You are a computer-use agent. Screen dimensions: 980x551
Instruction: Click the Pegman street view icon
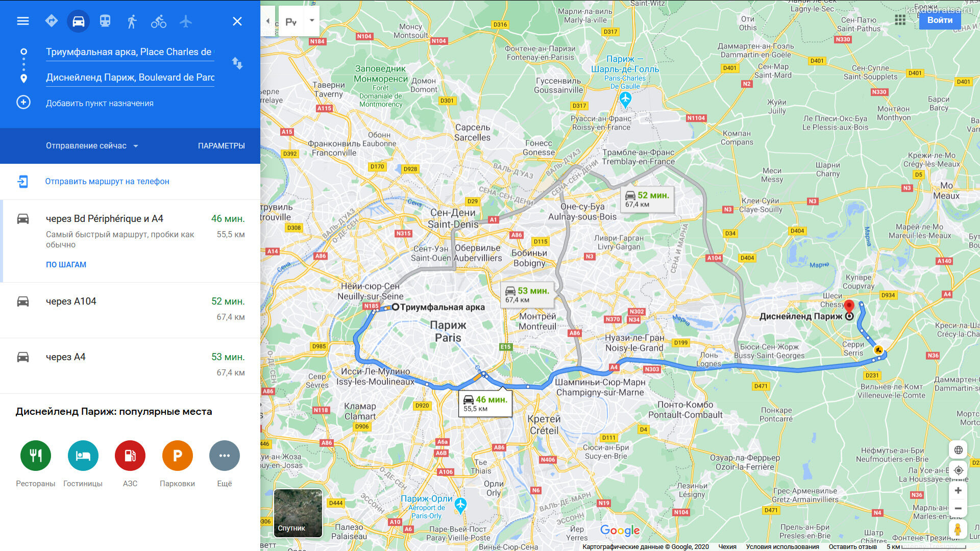[958, 530]
